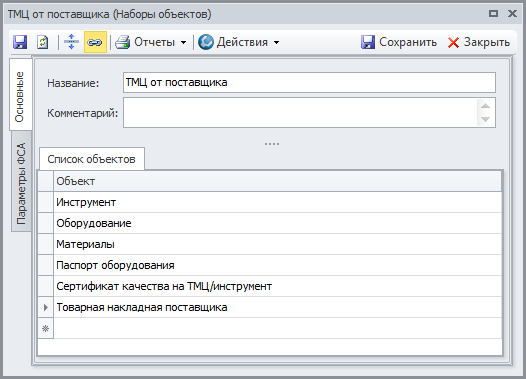Click the floppy disk save icon in toolbar
The width and height of the screenshot is (526, 379).
point(20,42)
